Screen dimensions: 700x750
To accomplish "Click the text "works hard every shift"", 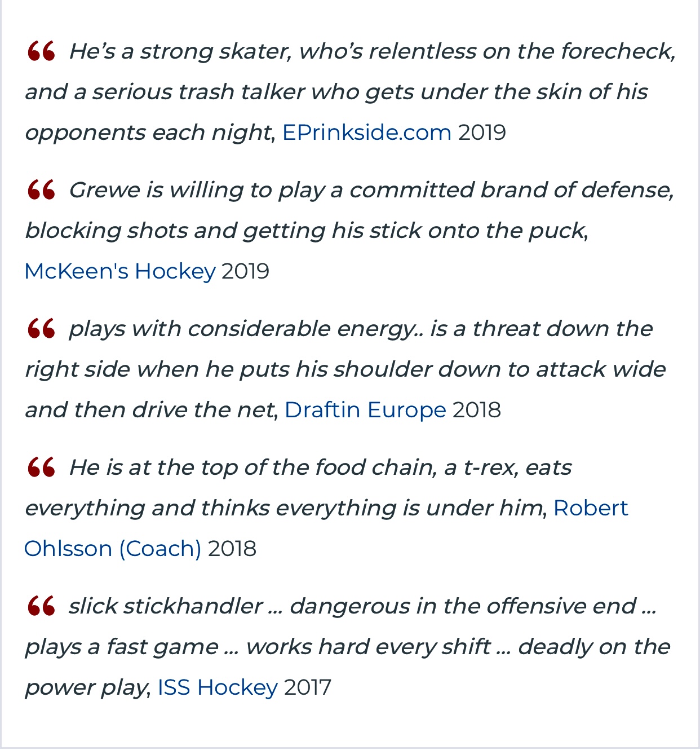I will 369,647.
